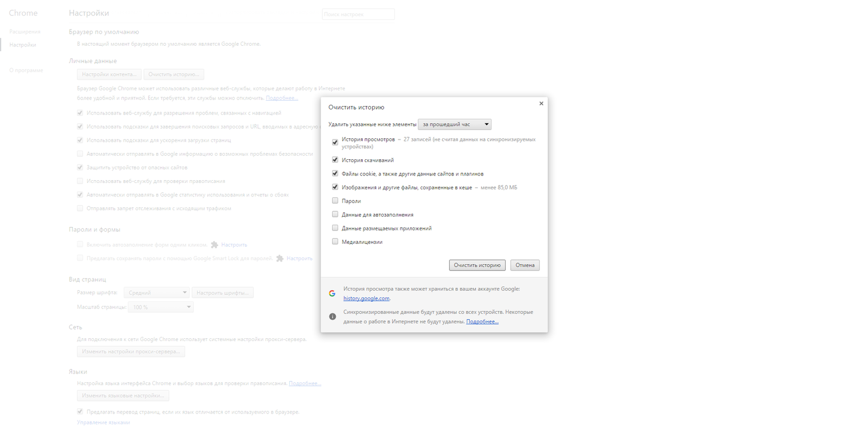Check Данные размещаемых приложений checkbox

click(335, 228)
